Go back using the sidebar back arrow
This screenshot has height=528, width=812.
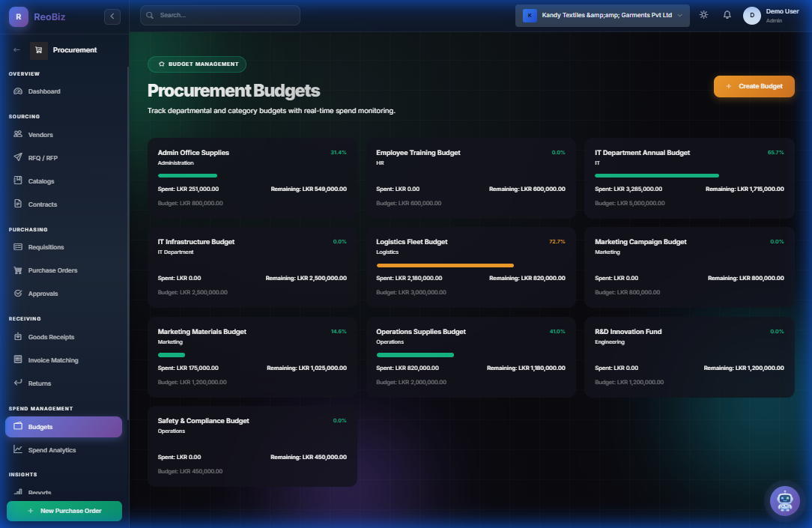click(16, 49)
